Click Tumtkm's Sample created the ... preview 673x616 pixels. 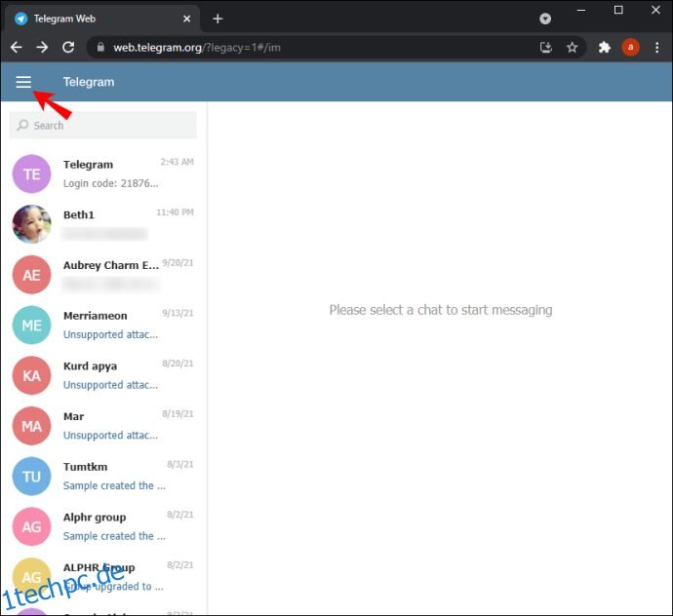coord(114,485)
